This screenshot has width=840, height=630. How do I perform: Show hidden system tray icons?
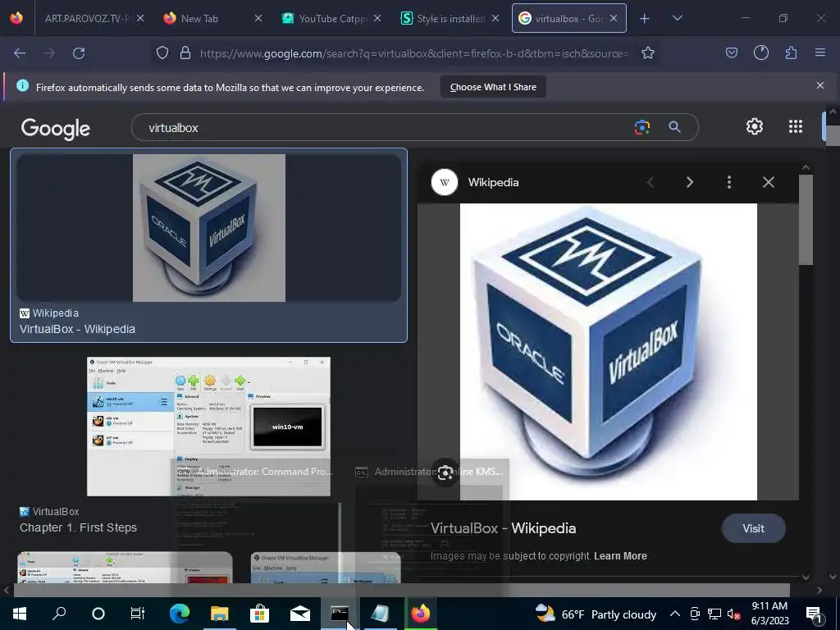point(675,614)
